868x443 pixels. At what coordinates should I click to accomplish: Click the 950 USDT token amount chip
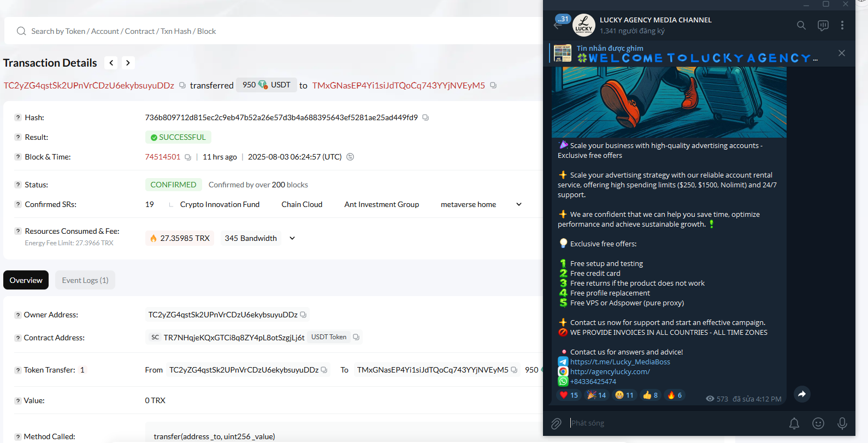click(x=267, y=85)
